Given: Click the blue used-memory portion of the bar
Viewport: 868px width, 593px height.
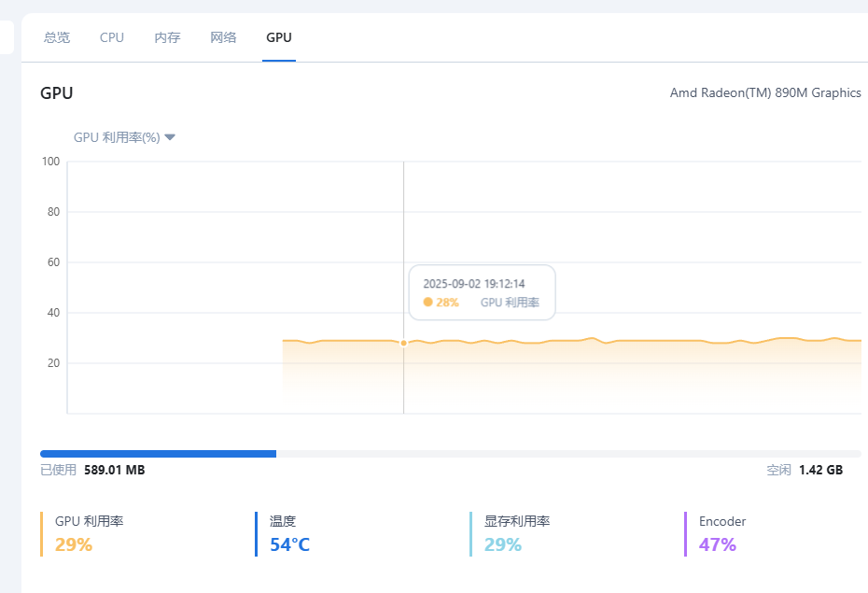Looking at the screenshot, I should click(x=158, y=454).
